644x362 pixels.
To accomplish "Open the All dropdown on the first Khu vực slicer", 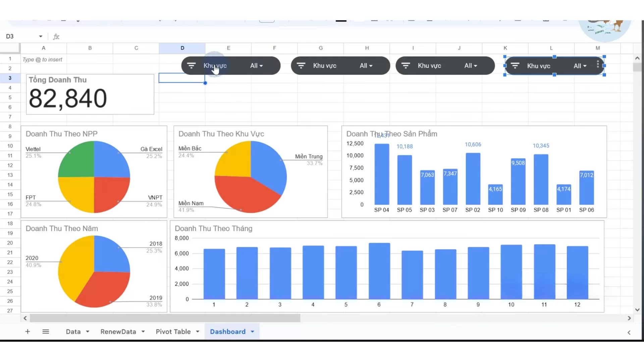I will pos(257,66).
